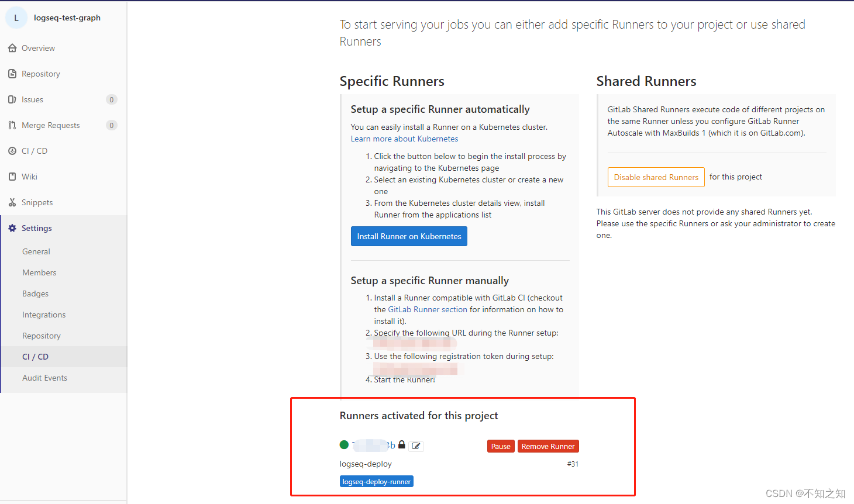Viewport: 854px width, 504px height.
Task: Click the Wiki book icon
Action: pos(12,177)
